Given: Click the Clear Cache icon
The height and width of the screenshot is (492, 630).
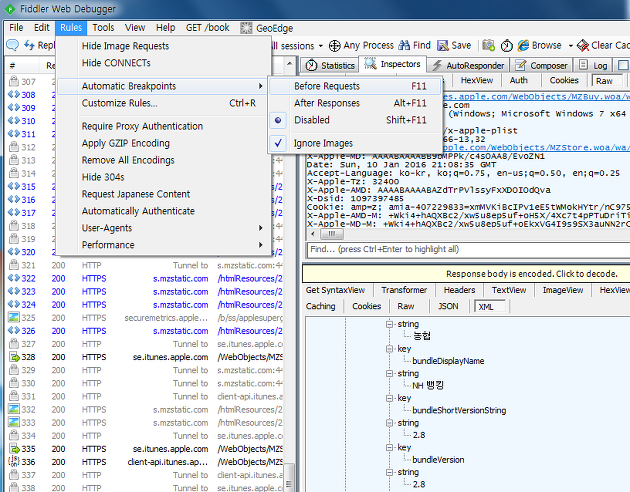Looking at the screenshot, I should (x=583, y=45).
